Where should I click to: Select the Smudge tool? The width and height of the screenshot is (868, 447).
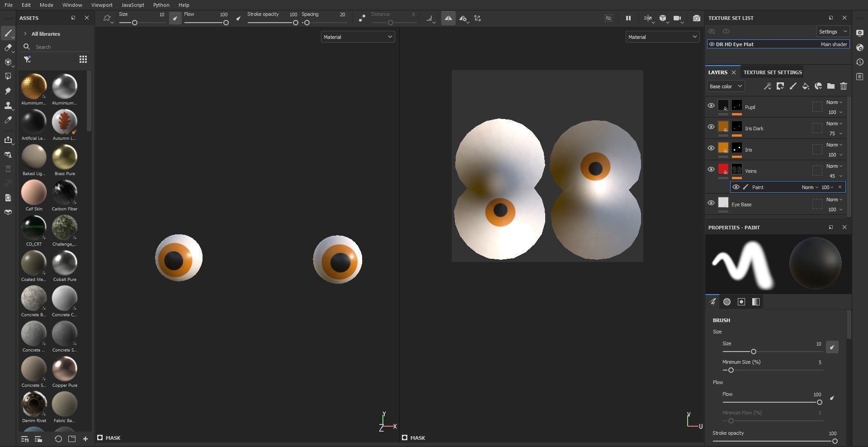pyautogui.click(x=8, y=91)
